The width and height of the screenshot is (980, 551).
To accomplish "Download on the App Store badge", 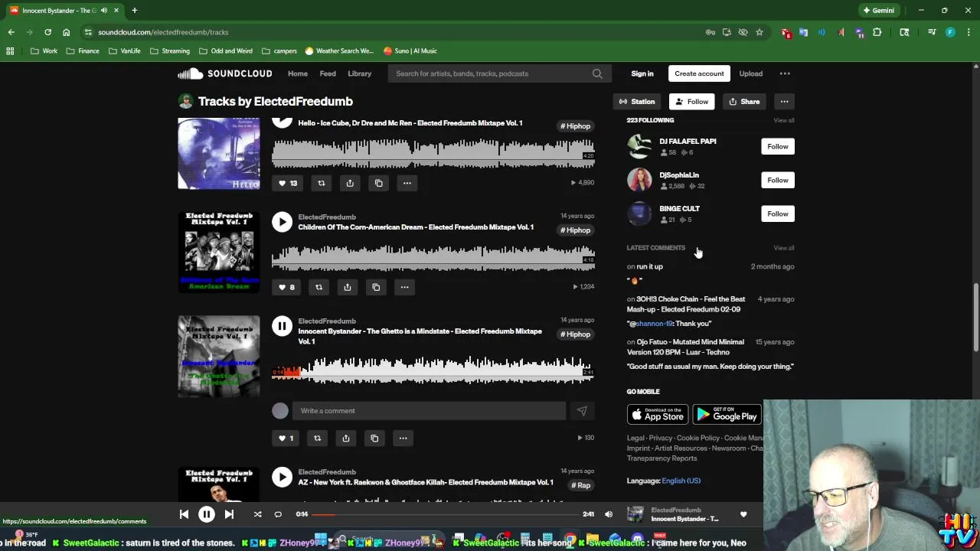I will coord(657,415).
